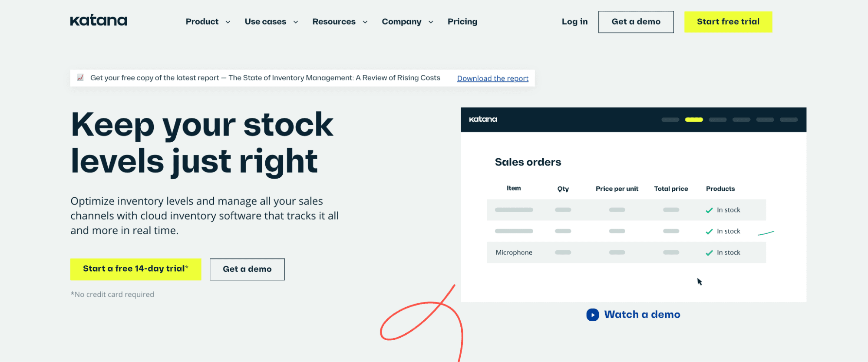Click the Watch a demo link
This screenshot has height=362, width=868.
point(642,315)
